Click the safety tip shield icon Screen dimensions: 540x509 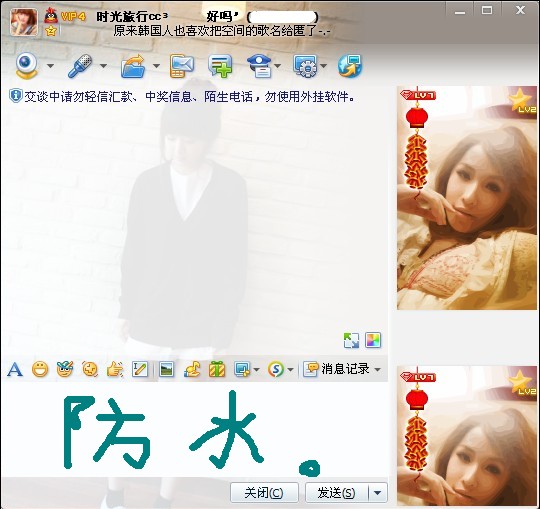click(x=15, y=96)
